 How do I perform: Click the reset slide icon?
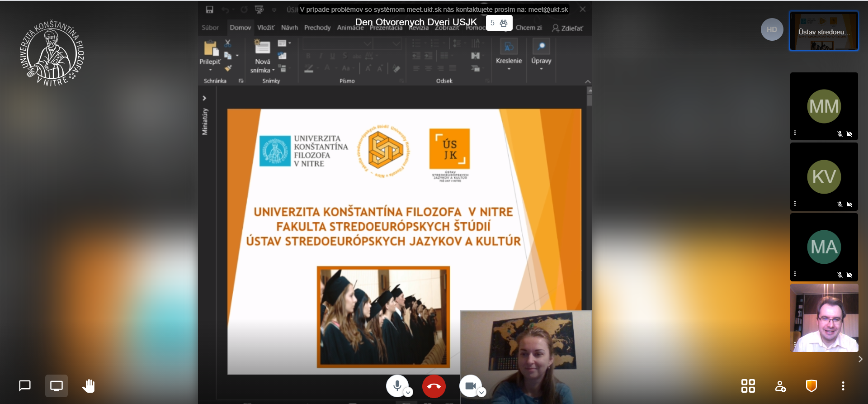coord(282,56)
